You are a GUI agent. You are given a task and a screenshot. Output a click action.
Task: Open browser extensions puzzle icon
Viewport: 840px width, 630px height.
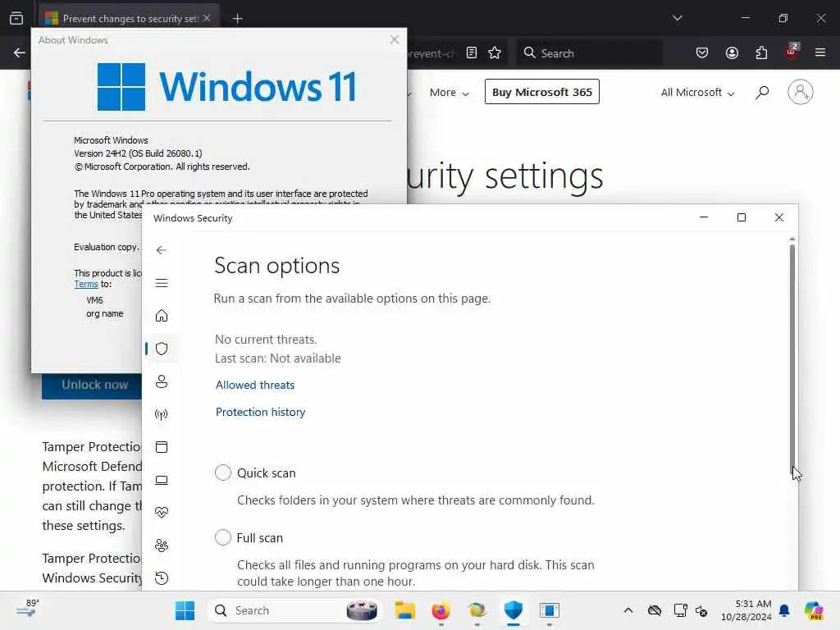[x=761, y=52]
